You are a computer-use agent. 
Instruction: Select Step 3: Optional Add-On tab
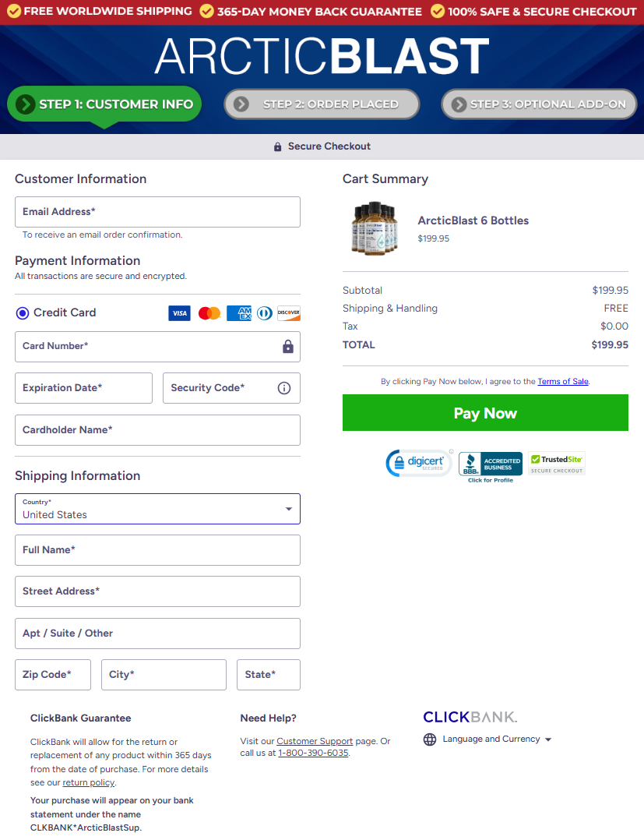pos(539,104)
